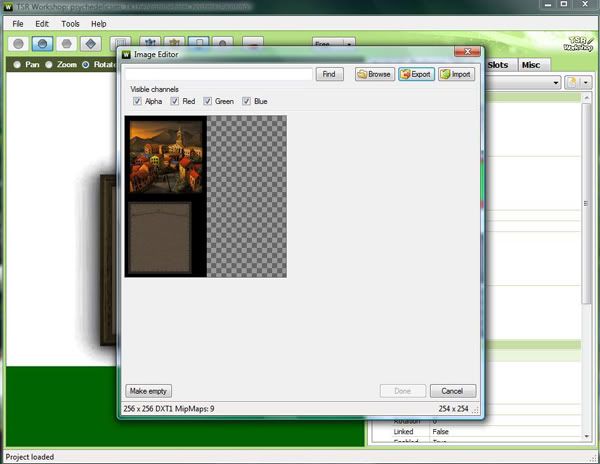Minimize the TSR Workshop window
The height and width of the screenshot is (464, 600).
coord(548,4)
